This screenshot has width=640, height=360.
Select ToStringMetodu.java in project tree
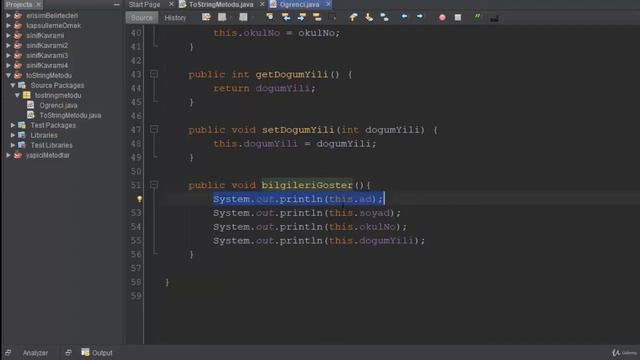(70, 116)
